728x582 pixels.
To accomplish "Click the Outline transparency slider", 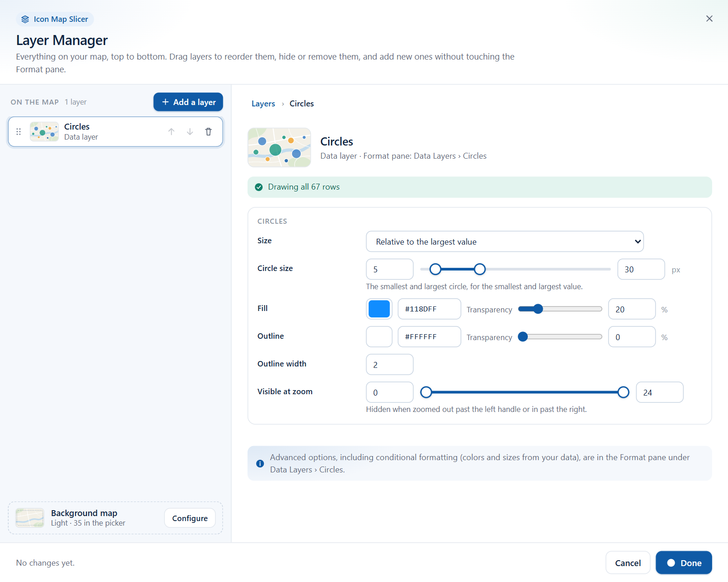I will [x=560, y=337].
